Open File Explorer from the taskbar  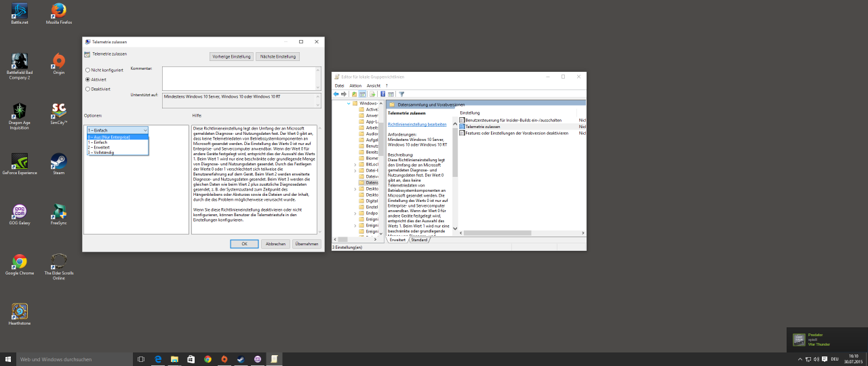[174, 359]
